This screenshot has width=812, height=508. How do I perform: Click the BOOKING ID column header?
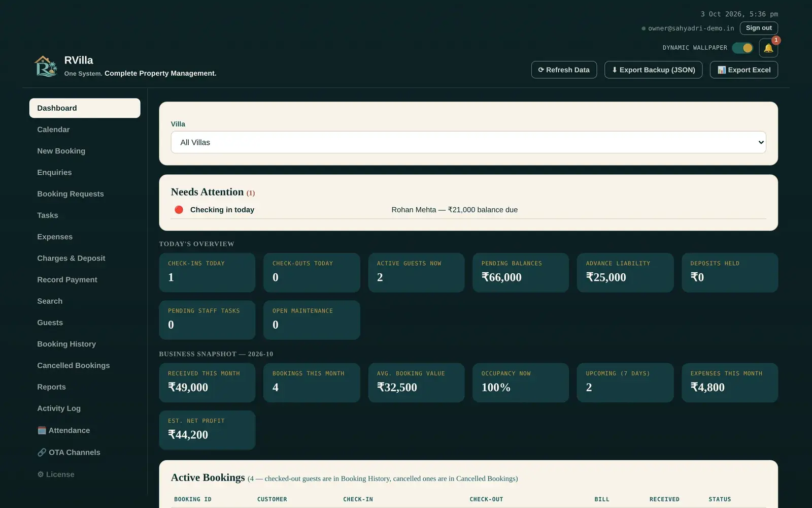coord(193,499)
